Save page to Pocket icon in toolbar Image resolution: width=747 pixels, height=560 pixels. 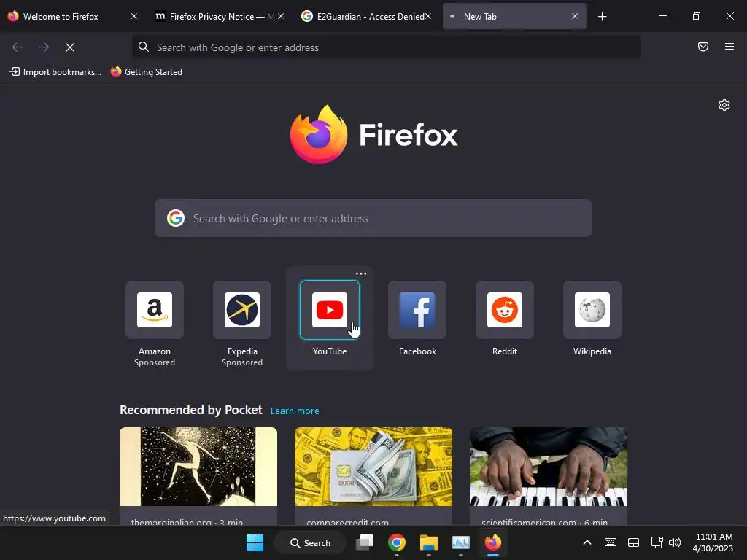coord(703,47)
